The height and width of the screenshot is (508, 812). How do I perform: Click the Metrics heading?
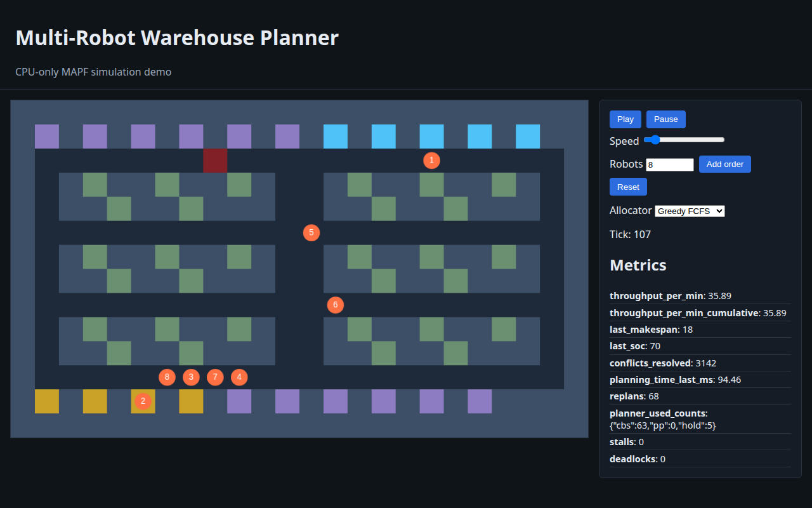[x=638, y=265]
